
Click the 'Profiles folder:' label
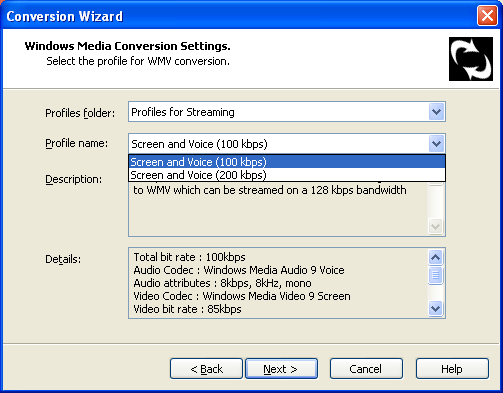click(x=80, y=113)
